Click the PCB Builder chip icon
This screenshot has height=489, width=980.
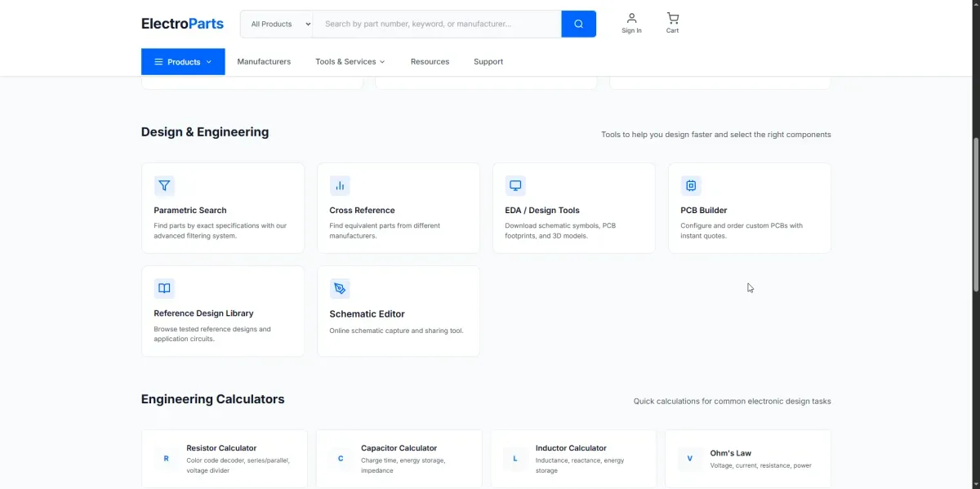pyautogui.click(x=691, y=185)
